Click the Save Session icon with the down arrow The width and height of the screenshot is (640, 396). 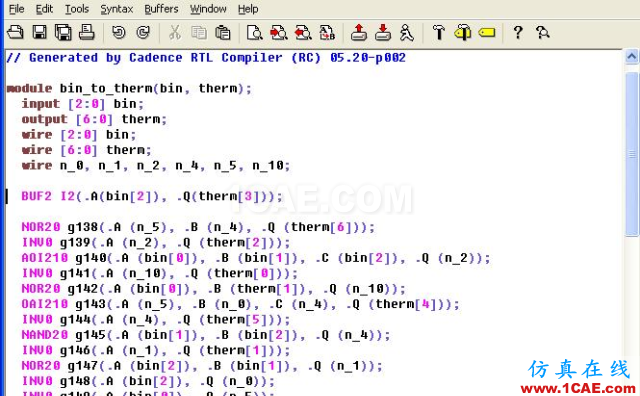pos(382,32)
